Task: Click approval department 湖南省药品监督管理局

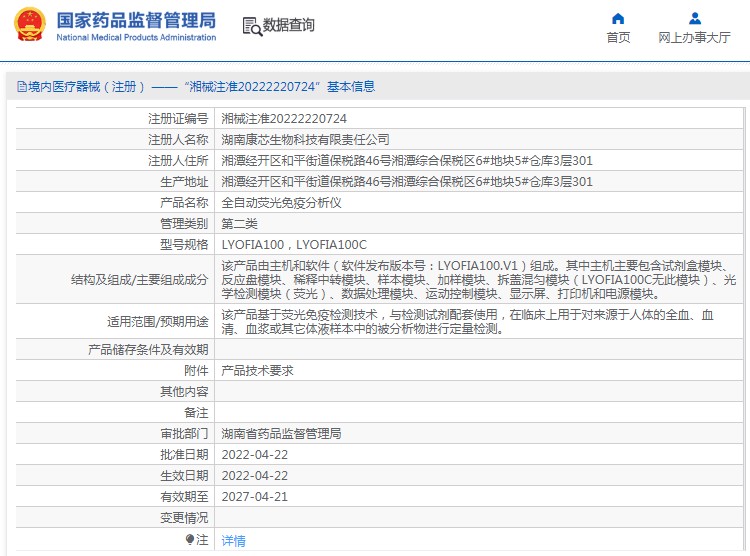Action: [281, 434]
